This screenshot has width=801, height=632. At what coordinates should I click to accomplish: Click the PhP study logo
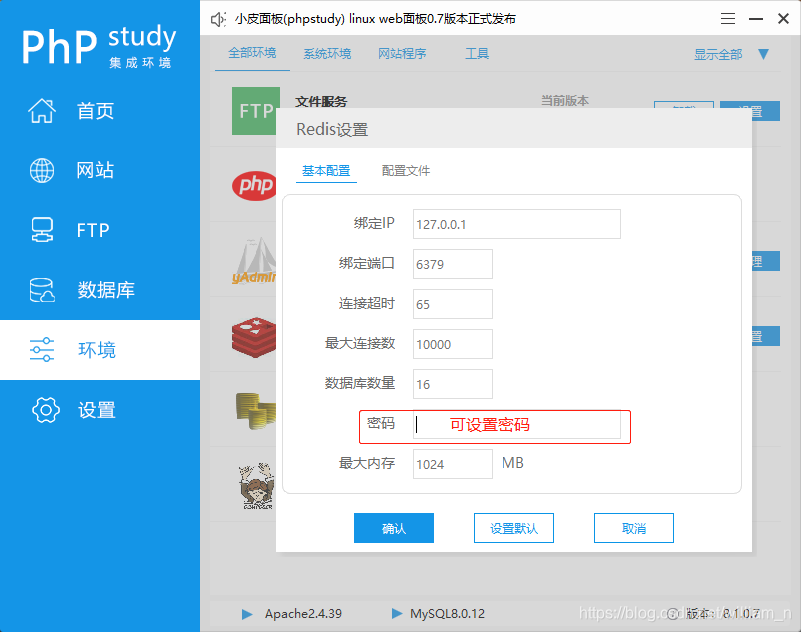[x=99, y=46]
